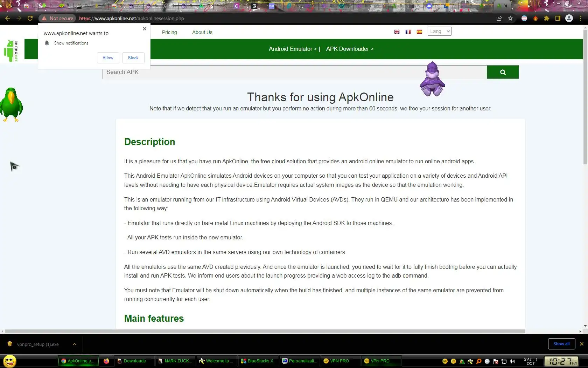Open the Chrome three-dot menu
The image size is (588, 368).
coord(581,18)
